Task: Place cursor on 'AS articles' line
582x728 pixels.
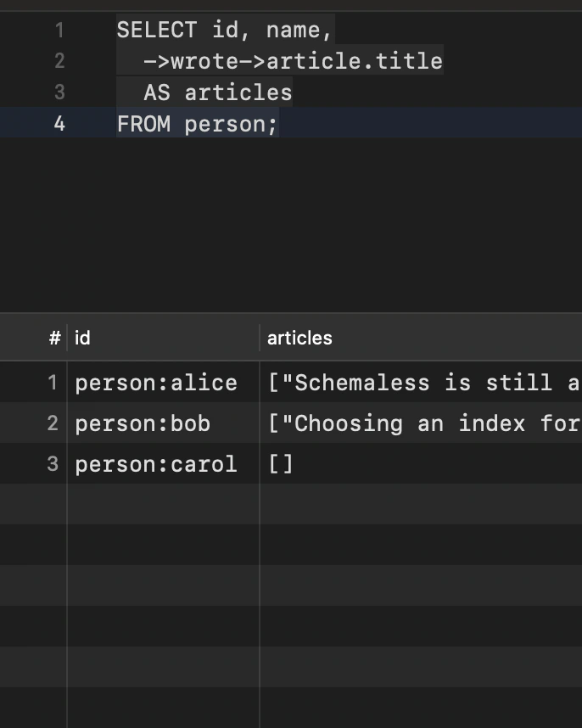Action: (218, 92)
